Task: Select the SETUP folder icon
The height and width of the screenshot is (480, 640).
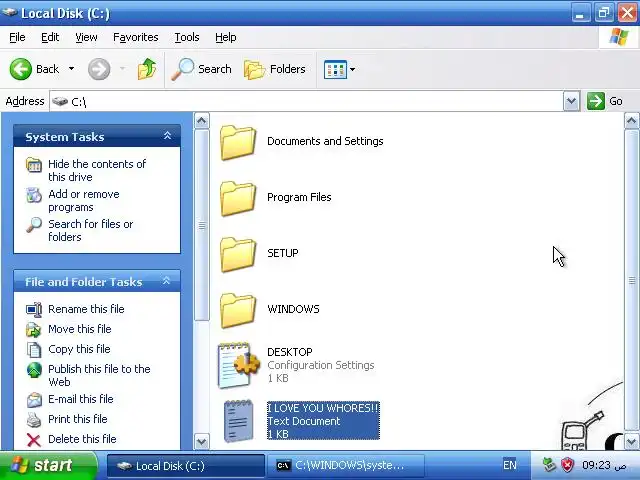Action: (238, 254)
